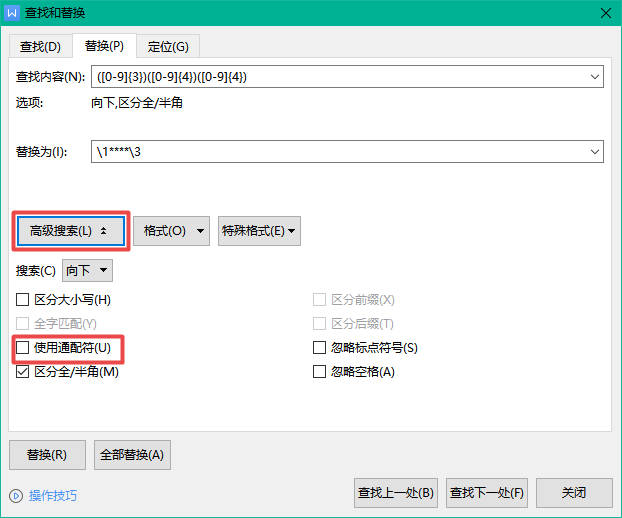Image resolution: width=622 pixels, height=518 pixels.
Task: Open the 格式 dropdown menu
Action: point(171,231)
